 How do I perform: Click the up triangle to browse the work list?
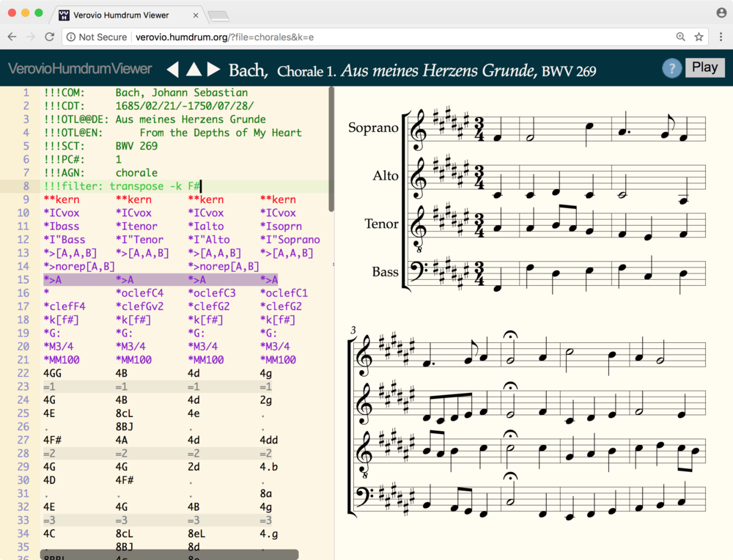pos(193,68)
